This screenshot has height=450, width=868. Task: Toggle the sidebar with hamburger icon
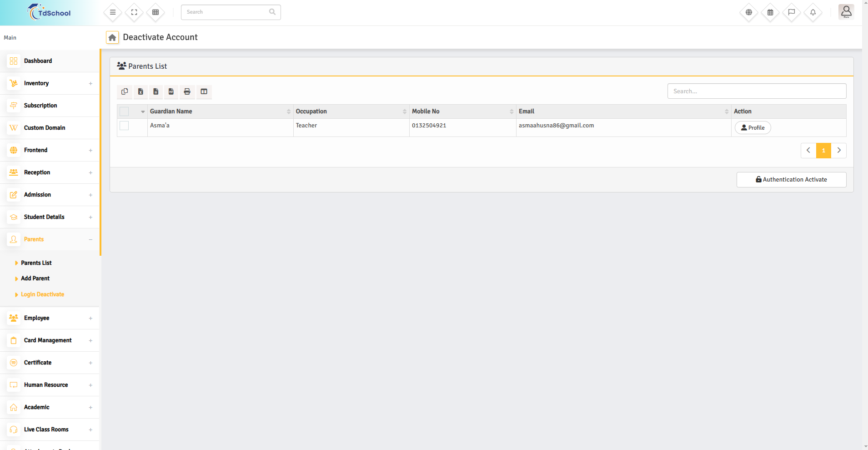tap(113, 12)
